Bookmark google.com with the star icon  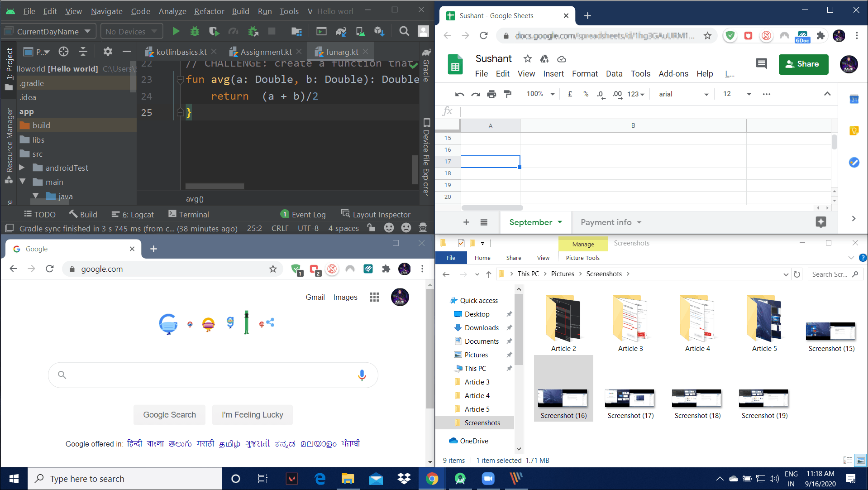click(273, 269)
